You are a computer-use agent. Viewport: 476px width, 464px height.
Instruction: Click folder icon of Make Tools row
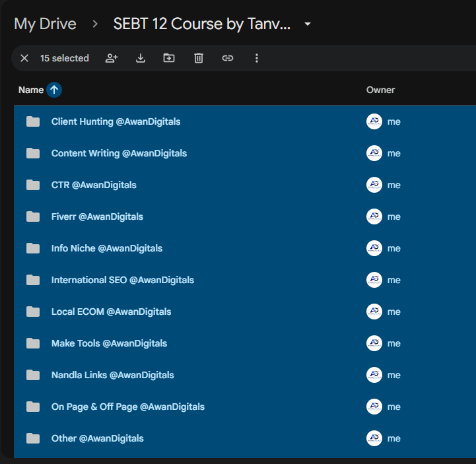[x=33, y=343]
